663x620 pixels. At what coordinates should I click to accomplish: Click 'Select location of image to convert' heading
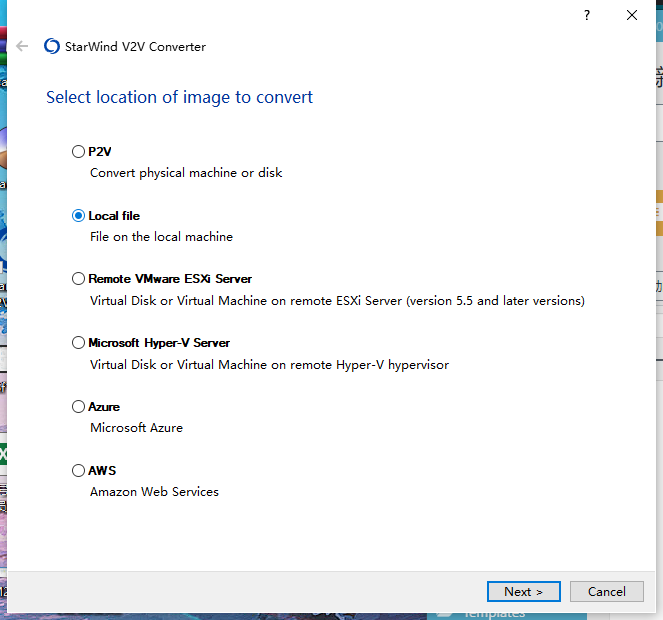coord(179,97)
